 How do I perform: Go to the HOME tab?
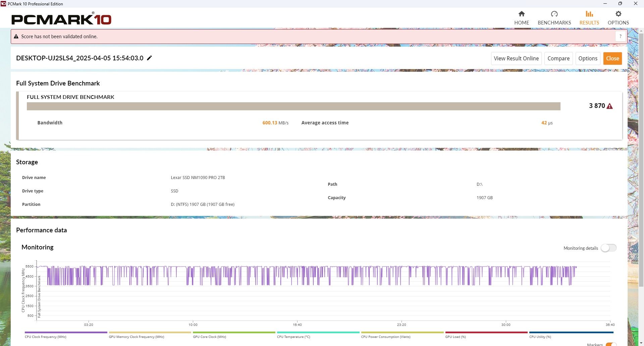(x=522, y=18)
